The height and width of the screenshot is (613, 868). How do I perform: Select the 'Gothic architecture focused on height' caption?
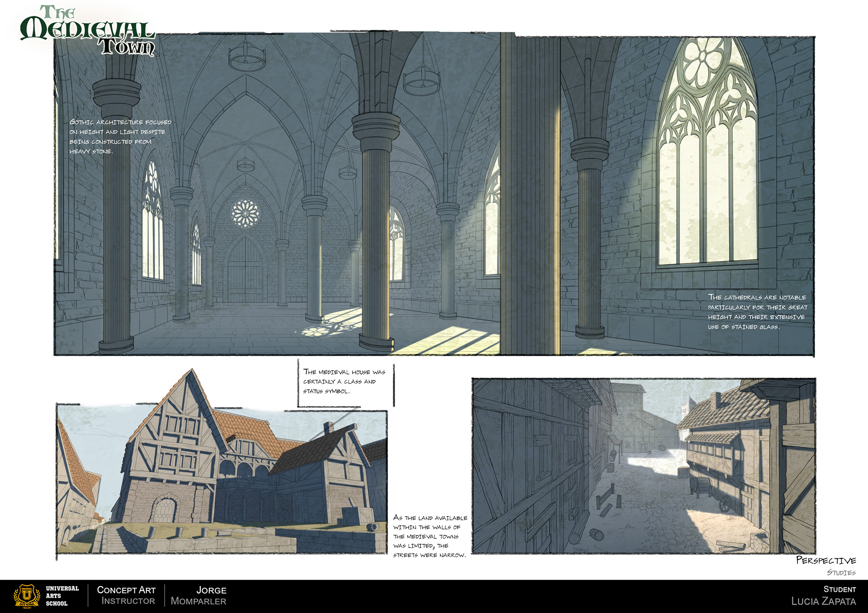click(x=120, y=136)
